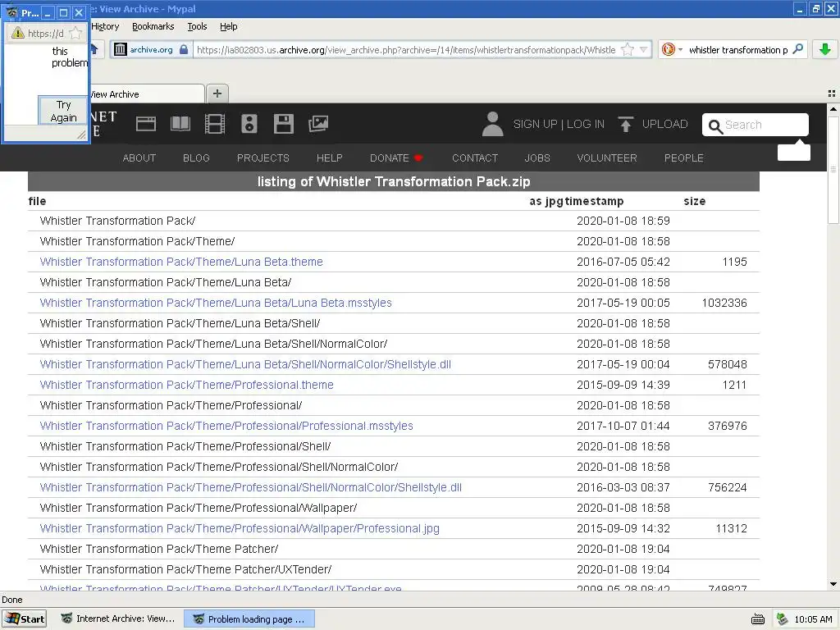This screenshot has height=630, width=840.
Task: Go to the JOBS page
Action: click(536, 158)
